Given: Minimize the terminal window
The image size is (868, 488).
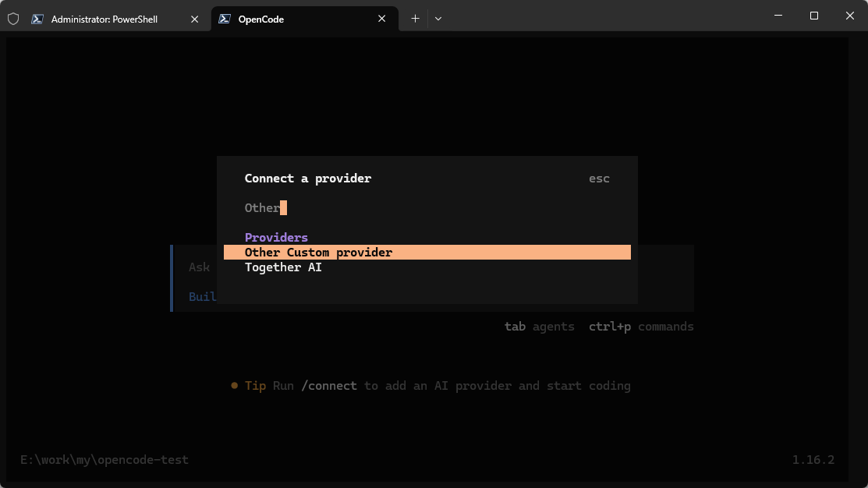Looking at the screenshot, I should point(778,16).
